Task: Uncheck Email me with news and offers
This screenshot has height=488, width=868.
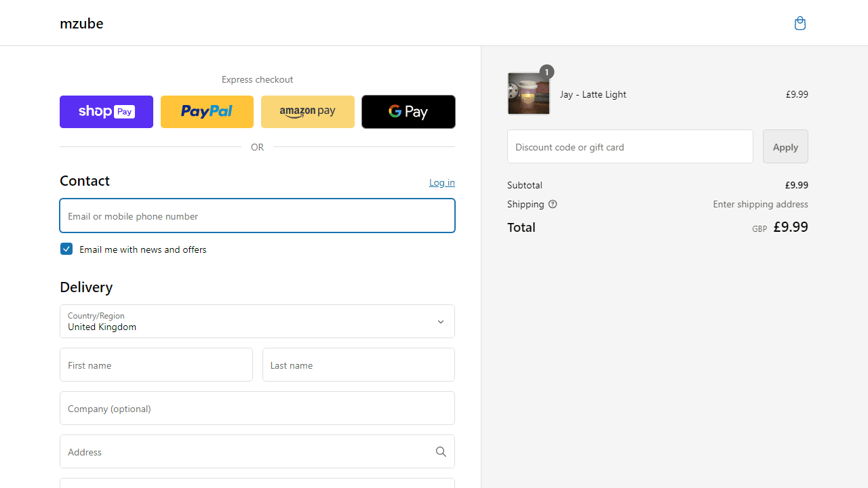Action: pos(66,249)
